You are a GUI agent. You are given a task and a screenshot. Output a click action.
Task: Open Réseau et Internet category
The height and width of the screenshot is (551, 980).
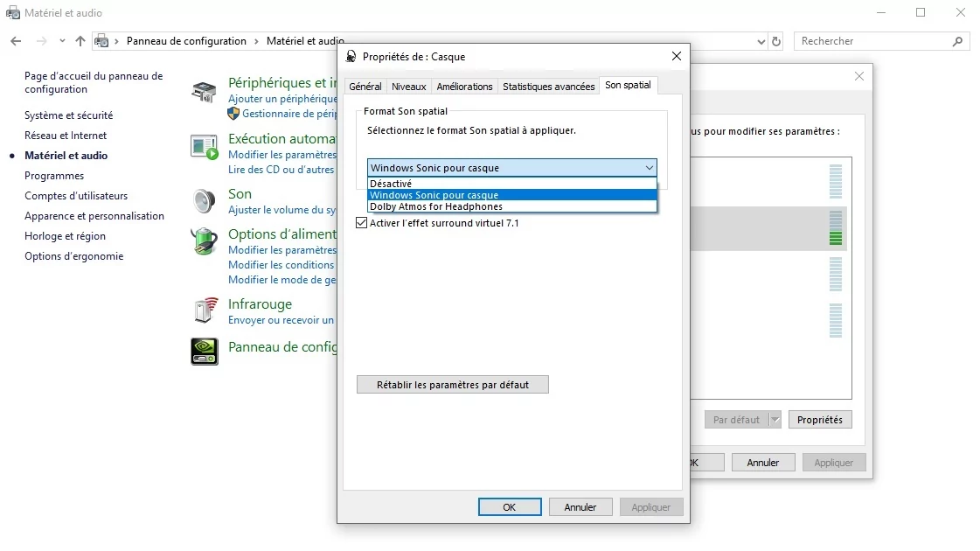point(66,135)
